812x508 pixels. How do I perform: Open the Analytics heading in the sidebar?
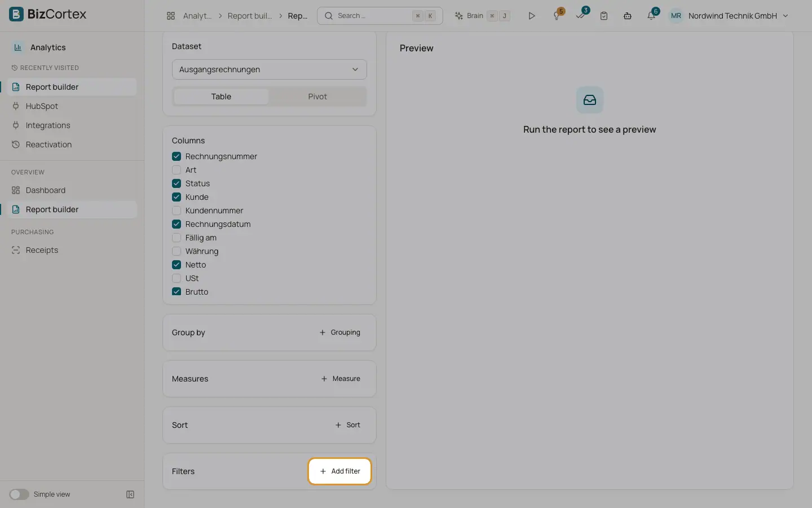click(48, 47)
